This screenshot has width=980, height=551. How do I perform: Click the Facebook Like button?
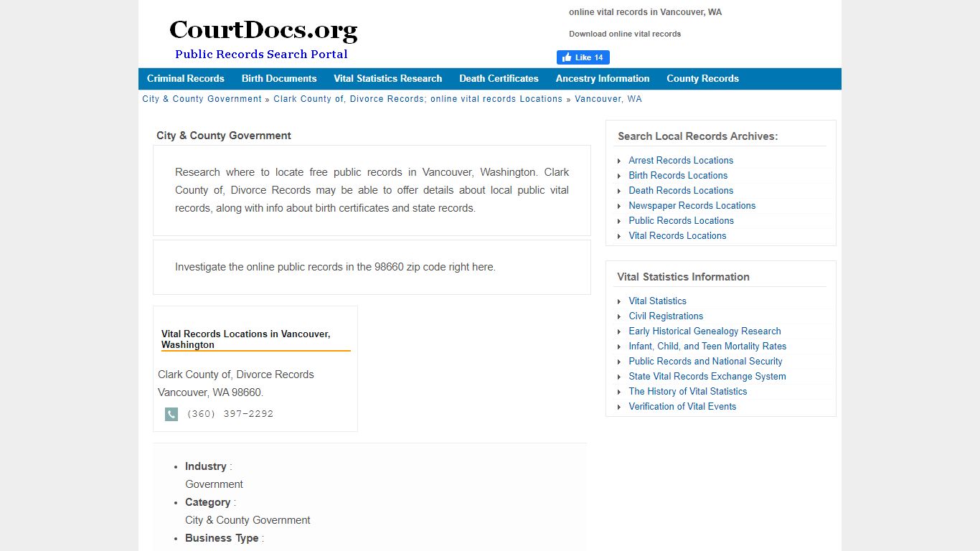pos(583,57)
